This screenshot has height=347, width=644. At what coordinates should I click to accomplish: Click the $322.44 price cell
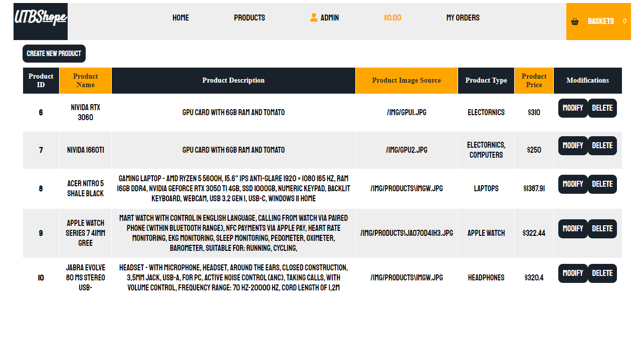pos(534,233)
